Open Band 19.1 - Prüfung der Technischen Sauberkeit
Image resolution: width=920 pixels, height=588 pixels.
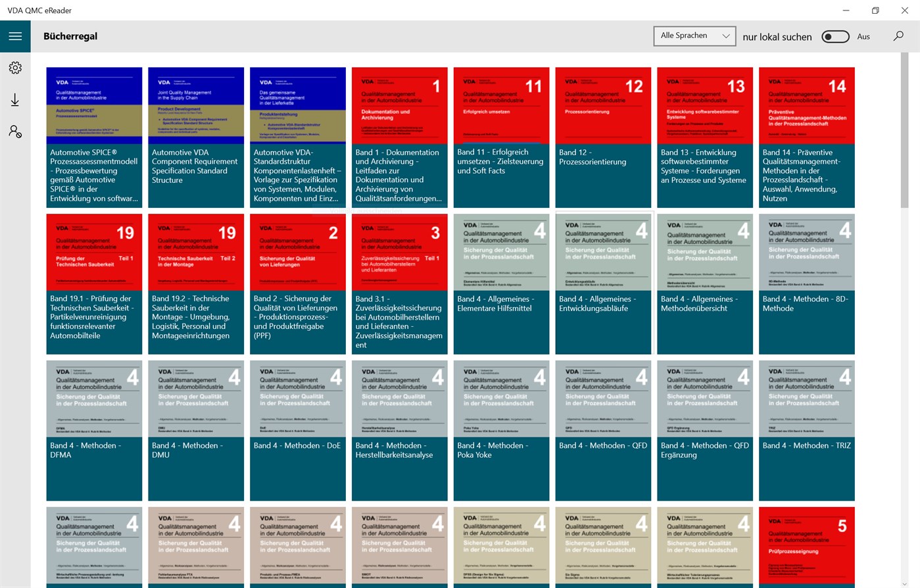coord(93,283)
